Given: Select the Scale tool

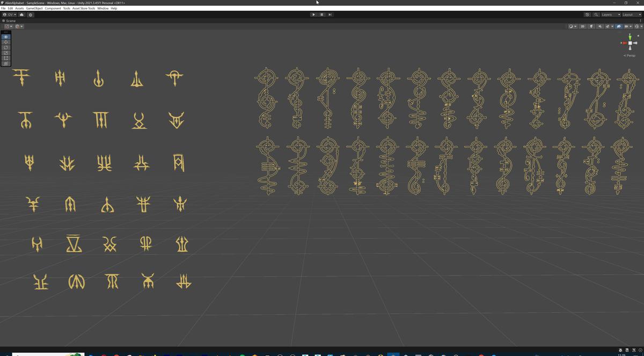Looking at the screenshot, I should [x=5, y=53].
